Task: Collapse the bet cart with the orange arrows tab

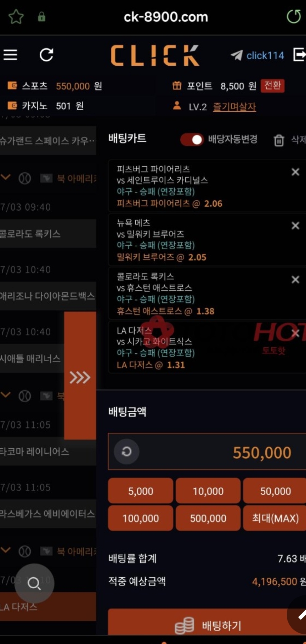Action: click(80, 376)
